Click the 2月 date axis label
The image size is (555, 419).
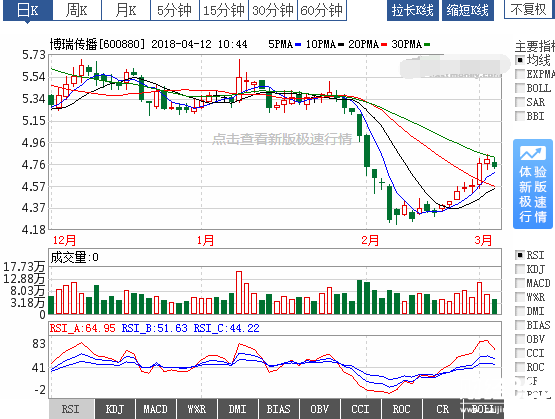click(370, 241)
